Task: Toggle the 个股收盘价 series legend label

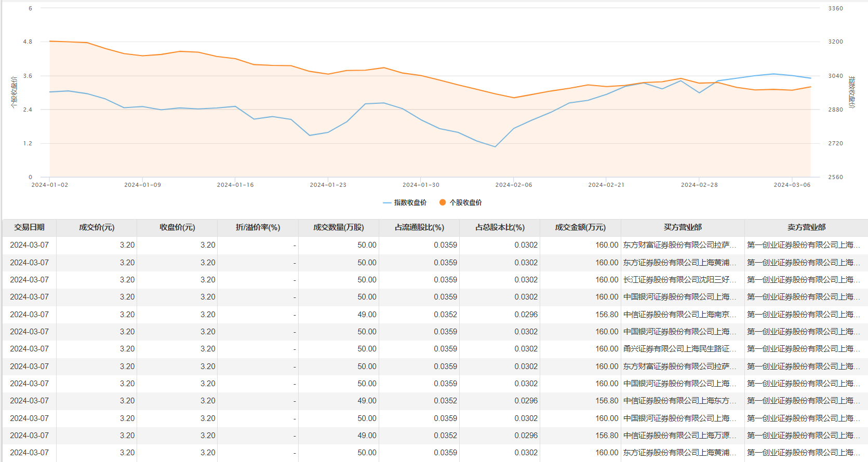Action: pyautogui.click(x=465, y=202)
